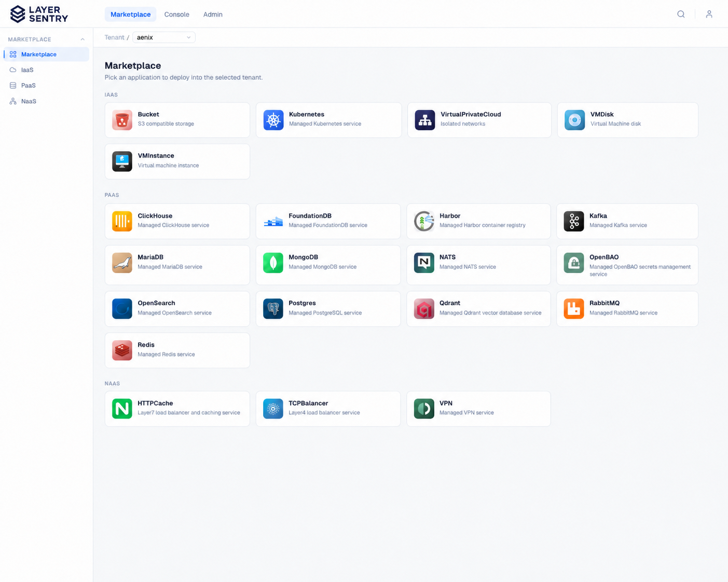The height and width of the screenshot is (582, 728).
Task: Open the TCPBalancer application title
Action: pyautogui.click(x=308, y=403)
